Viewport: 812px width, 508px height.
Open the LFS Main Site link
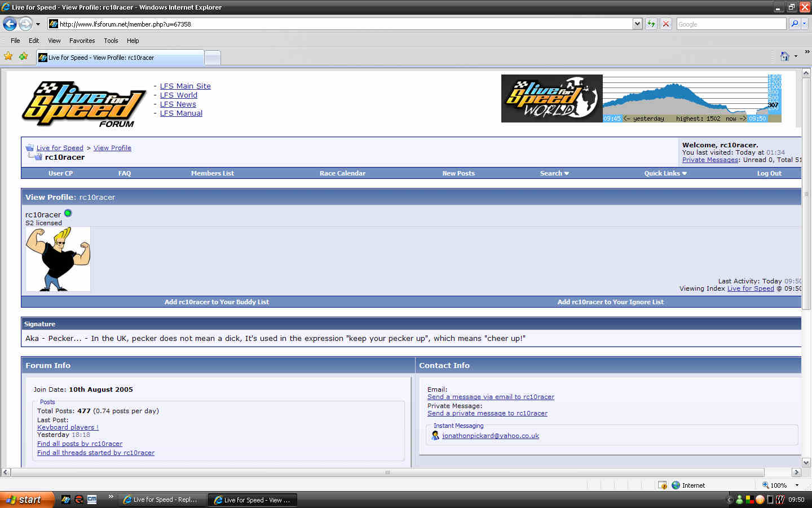coord(185,86)
